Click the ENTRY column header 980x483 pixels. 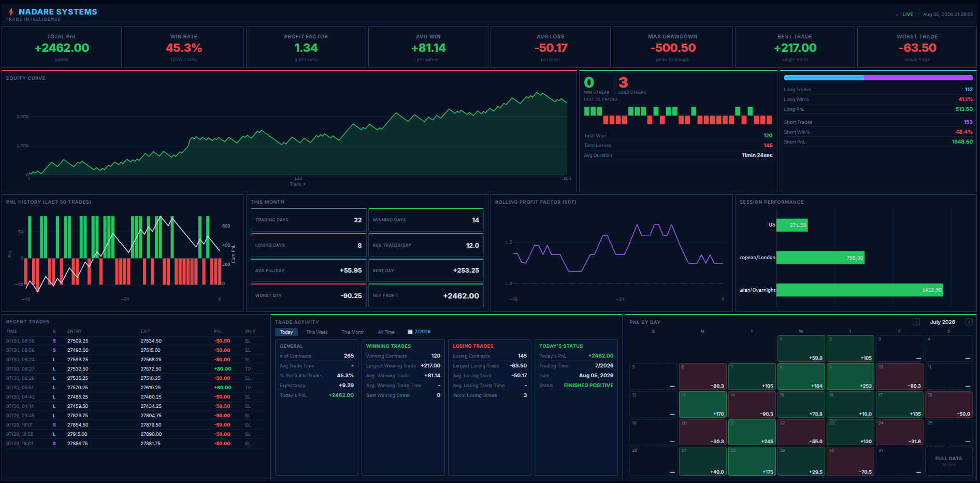(75, 331)
